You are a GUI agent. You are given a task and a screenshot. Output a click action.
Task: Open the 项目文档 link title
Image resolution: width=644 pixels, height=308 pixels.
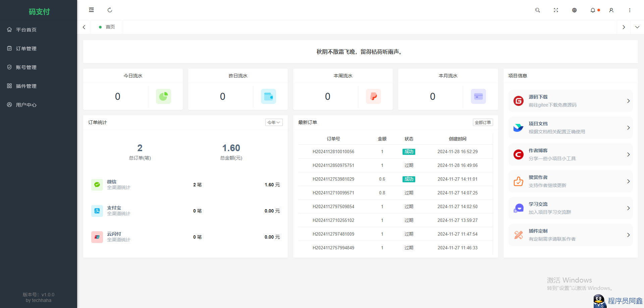click(x=538, y=124)
